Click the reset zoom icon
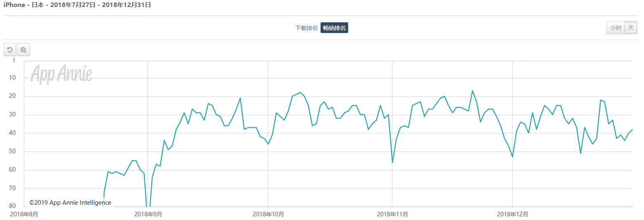The height and width of the screenshot is (220, 644). click(10, 50)
